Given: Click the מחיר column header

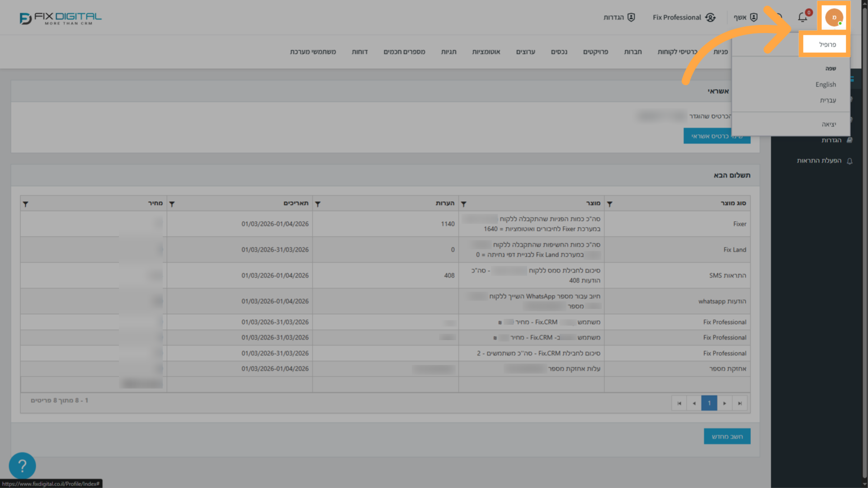Looking at the screenshot, I should [x=156, y=204].
